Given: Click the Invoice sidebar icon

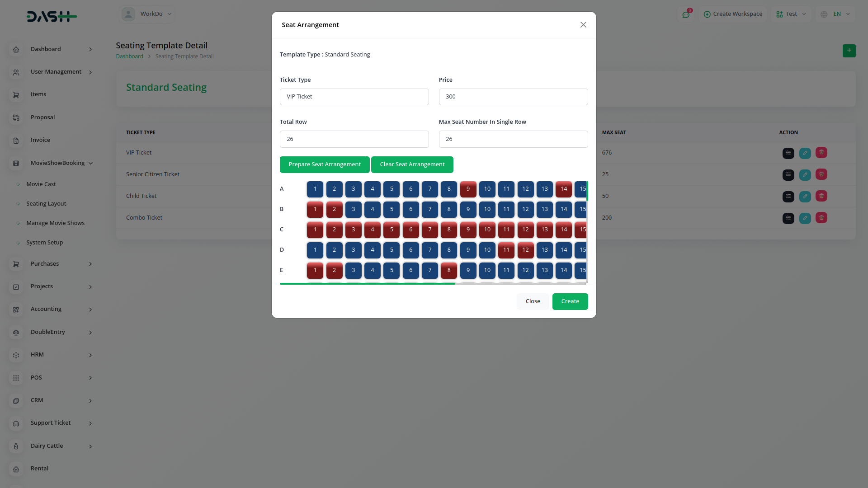Looking at the screenshot, I should 16,141.
